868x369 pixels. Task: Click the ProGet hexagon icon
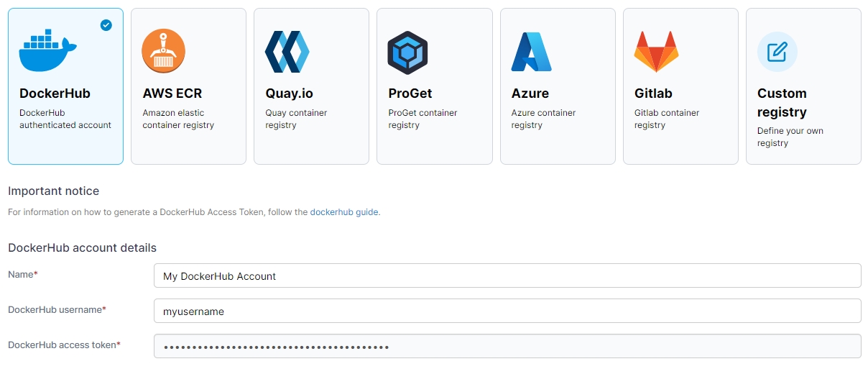coord(407,53)
